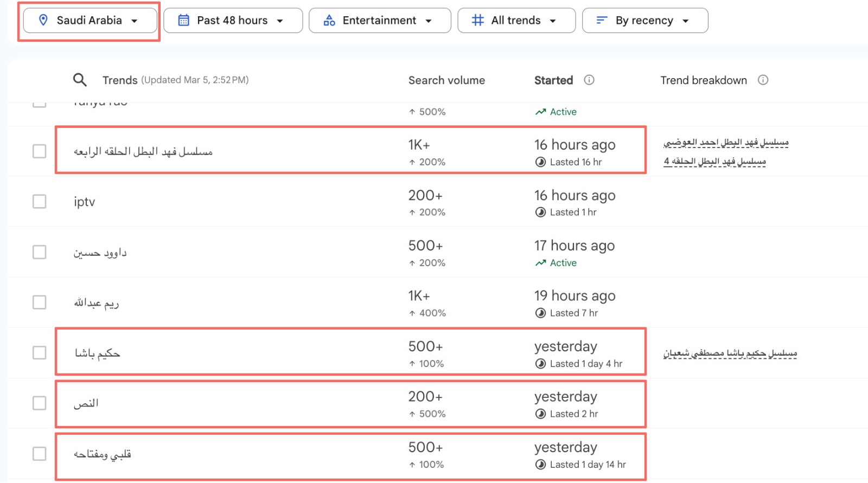Click the calendar icon in time filter
This screenshot has width=868, height=483.
[184, 21]
